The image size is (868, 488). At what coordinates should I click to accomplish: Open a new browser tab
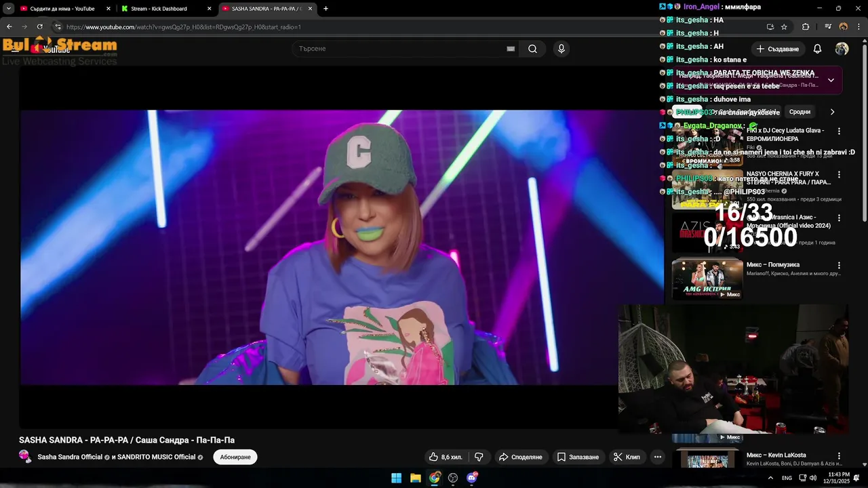point(326,8)
